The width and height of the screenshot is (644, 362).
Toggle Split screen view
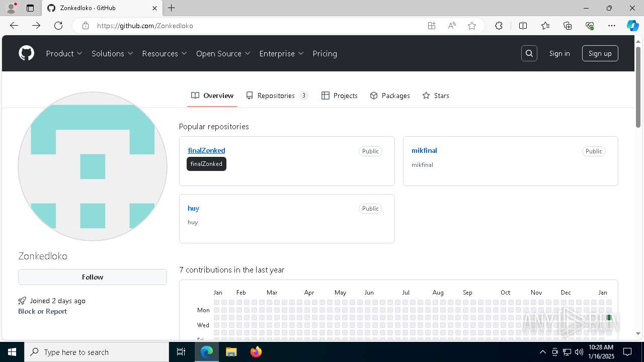click(523, 26)
